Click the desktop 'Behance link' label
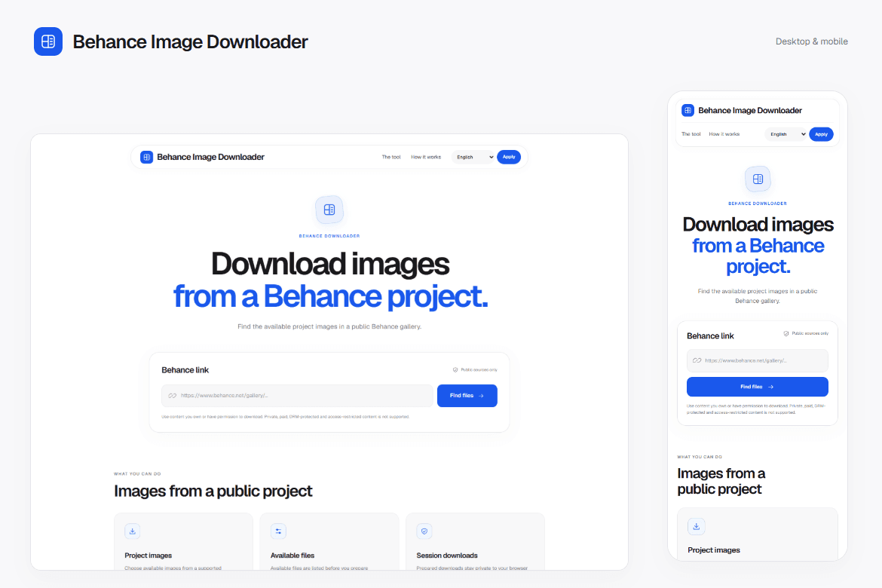The image size is (882, 588). coord(185,370)
